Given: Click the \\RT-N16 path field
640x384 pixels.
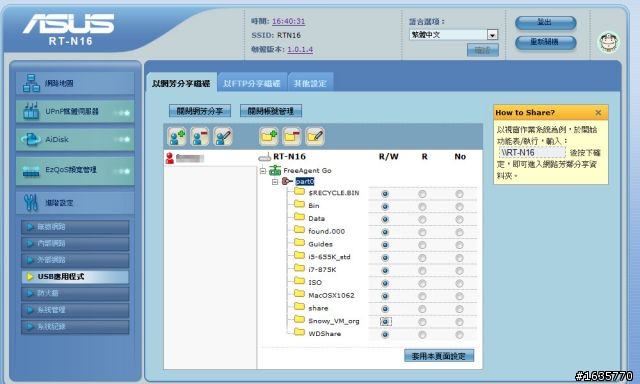Looking at the screenshot, I should pyautogui.click(x=532, y=152).
